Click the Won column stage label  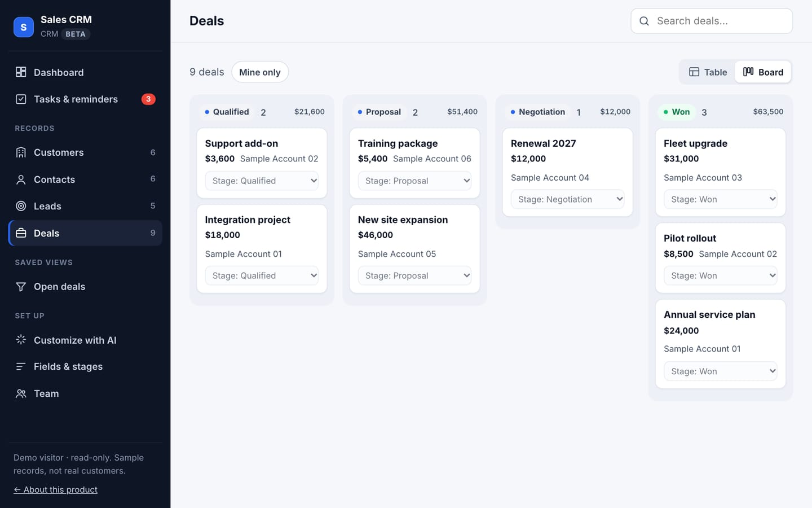676,112
